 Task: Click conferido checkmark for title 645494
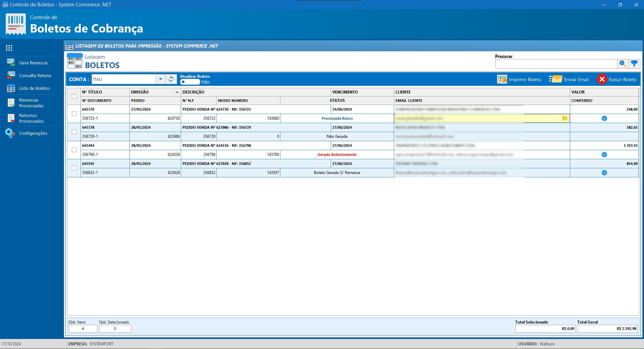click(x=604, y=155)
